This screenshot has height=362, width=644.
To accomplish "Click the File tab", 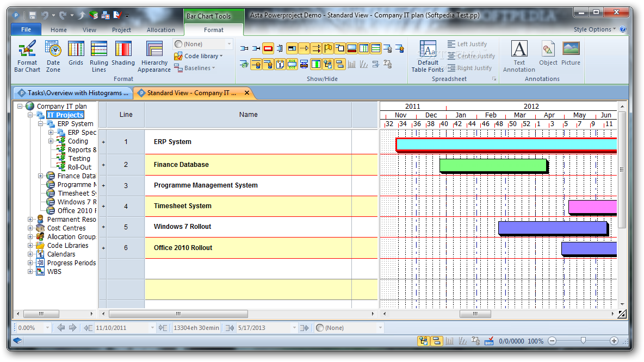I will 26,29.
